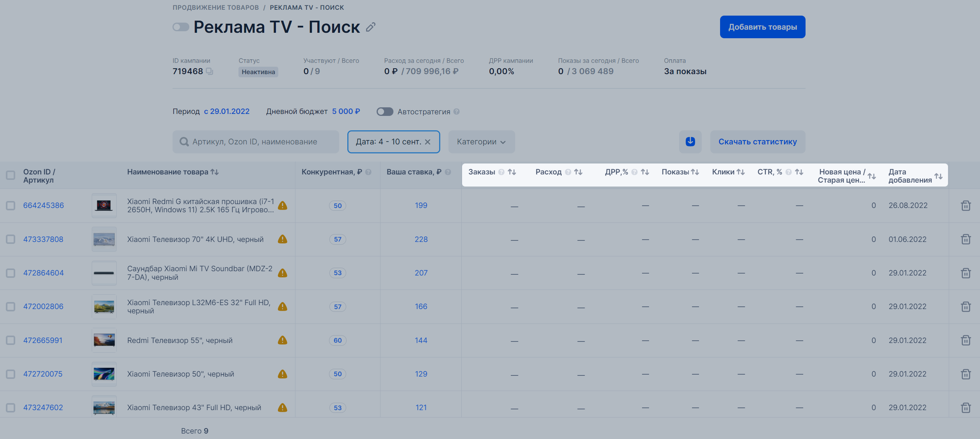Sort table by Заказы column
The height and width of the screenshot is (439, 980).
pyautogui.click(x=512, y=172)
